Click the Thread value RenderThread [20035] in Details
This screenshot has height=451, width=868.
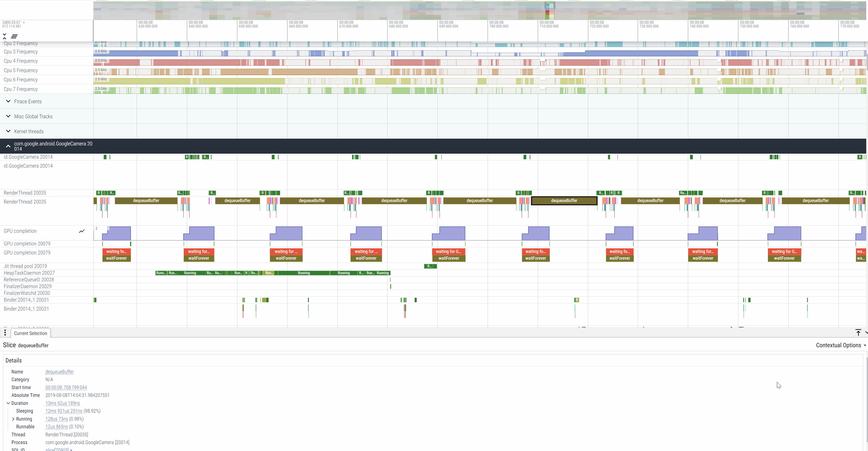(67, 435)
